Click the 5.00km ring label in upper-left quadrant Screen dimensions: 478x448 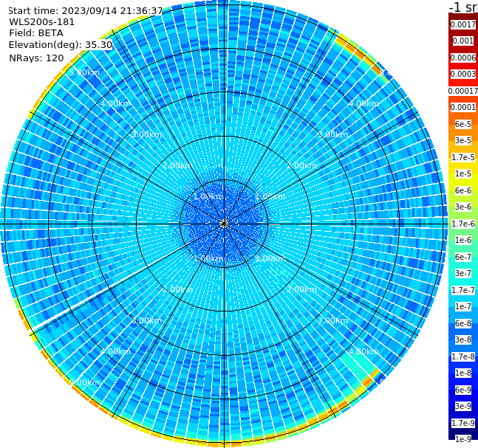pos(84,72)
